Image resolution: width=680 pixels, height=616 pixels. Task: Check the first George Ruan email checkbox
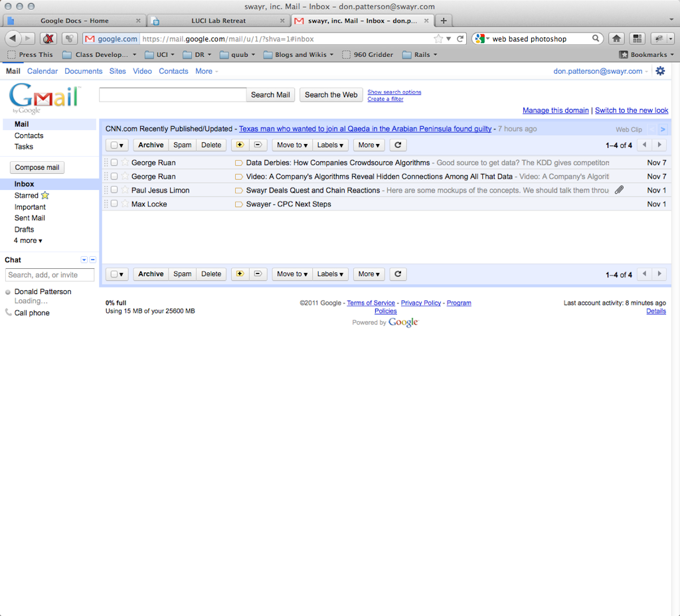(114, 163)
